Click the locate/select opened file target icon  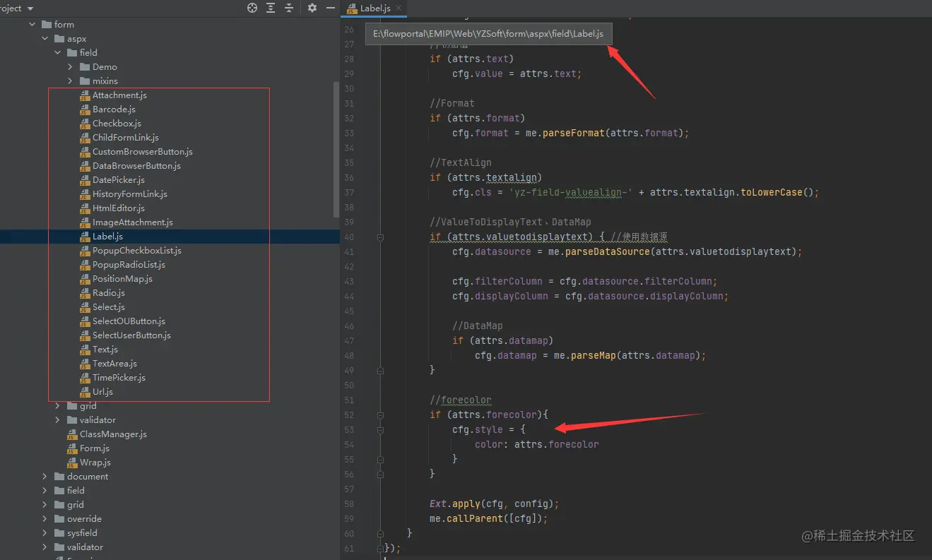point(252,8)
